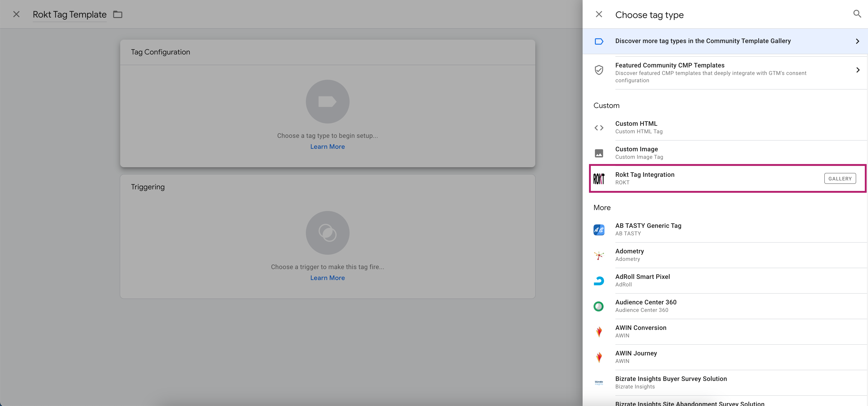Click the AWIN Conversion flame icon
868x406 pixels.
[599, 332]
